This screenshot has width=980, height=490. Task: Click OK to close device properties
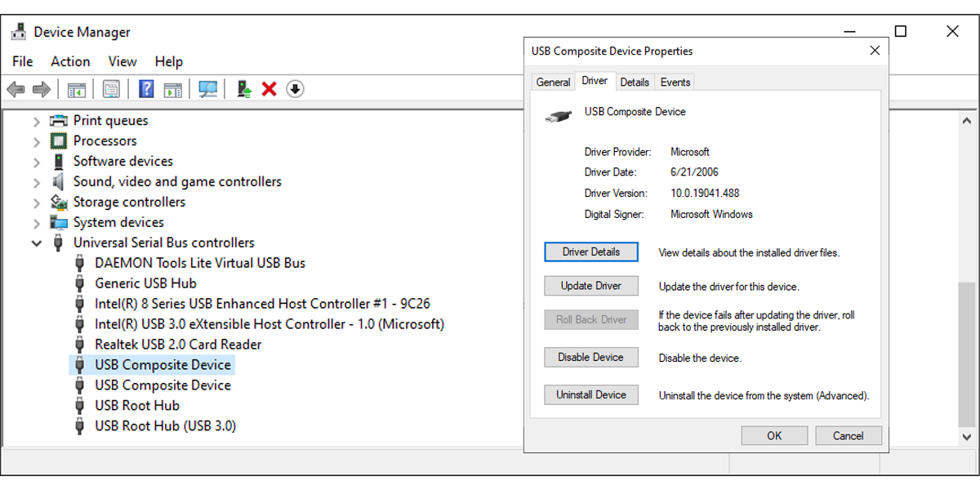774,435
